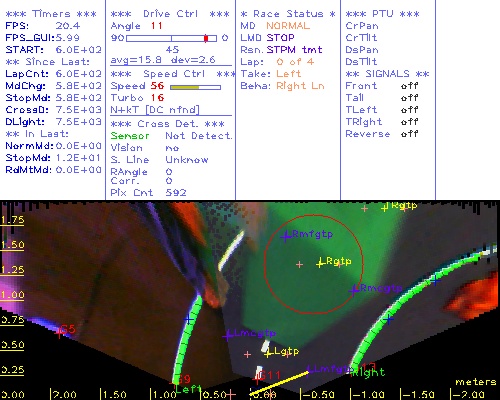This screenshot has width=500, height=400.
Task: Click the 1.75 meter axis label
Action: click(13, 220)
